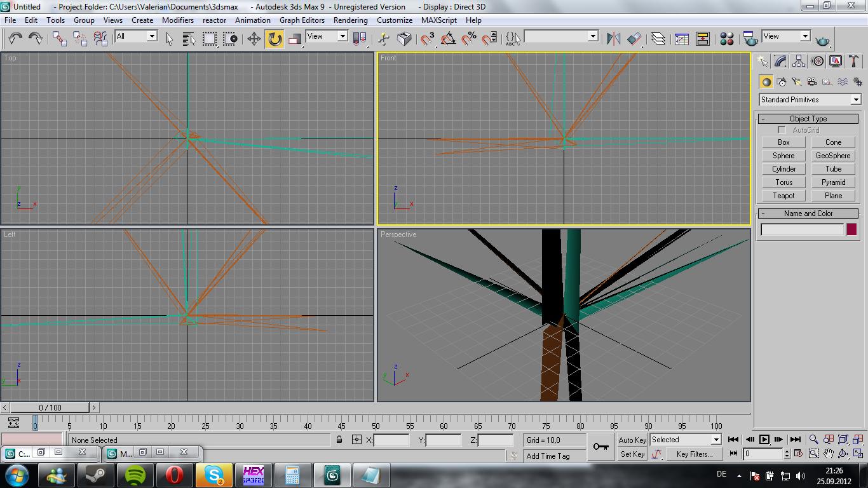Viewport: 868px width, 488px height.
Task: Click the time slider 0 / 100 handle
Action: click(x=50, y=407)
